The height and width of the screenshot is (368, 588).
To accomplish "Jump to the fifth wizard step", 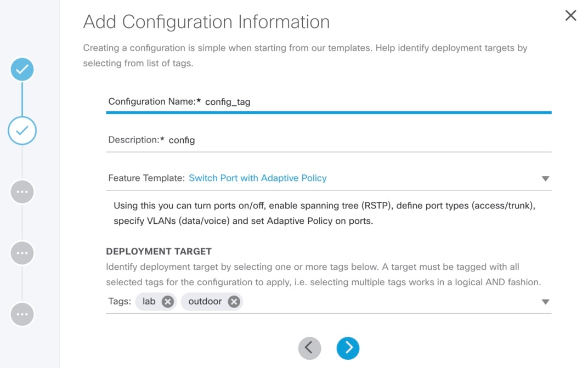I will pyautogui.click(x=22, y=314).
